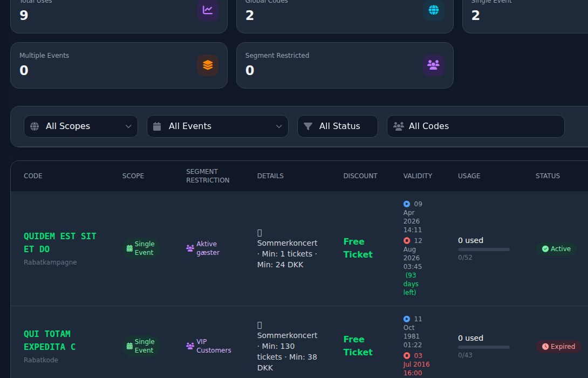Click people icon beside Aktive gæster
This screenshot has height=378, width=588.
pyautogui.click(x=190, y=248)
